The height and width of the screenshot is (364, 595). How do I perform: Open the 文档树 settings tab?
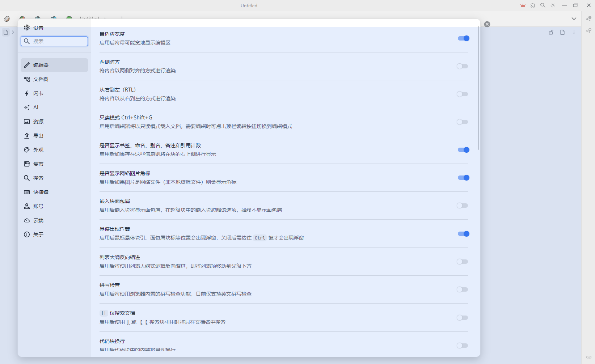(54, 79)
